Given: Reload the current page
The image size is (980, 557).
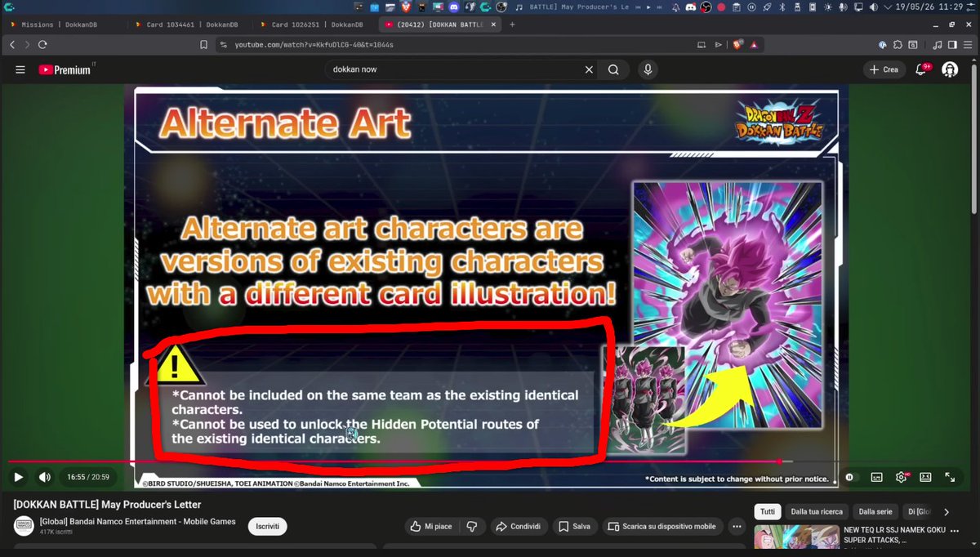Looking at the screenshot, I should click(x=42, y=44).
